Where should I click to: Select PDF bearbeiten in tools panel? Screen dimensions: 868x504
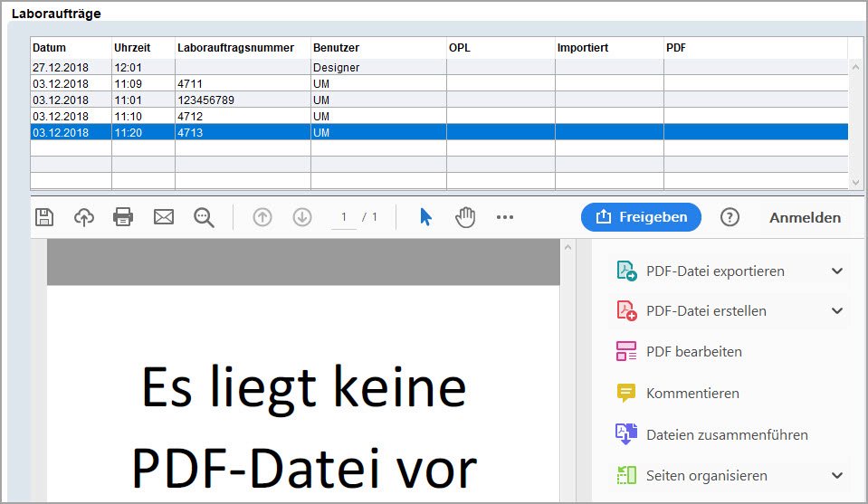point(693,352)
